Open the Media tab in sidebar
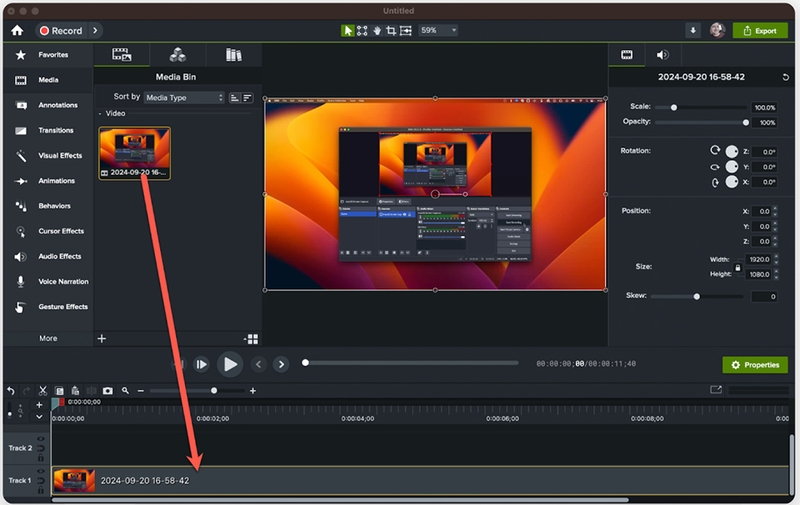Viewport: 800px width, 505px height. [48, 80]
